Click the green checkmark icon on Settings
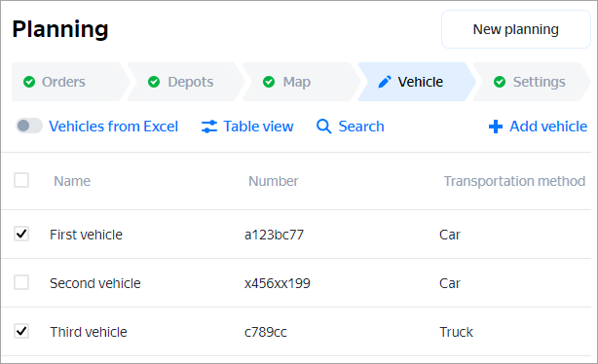The image size is (598, 364). [500, 82]
